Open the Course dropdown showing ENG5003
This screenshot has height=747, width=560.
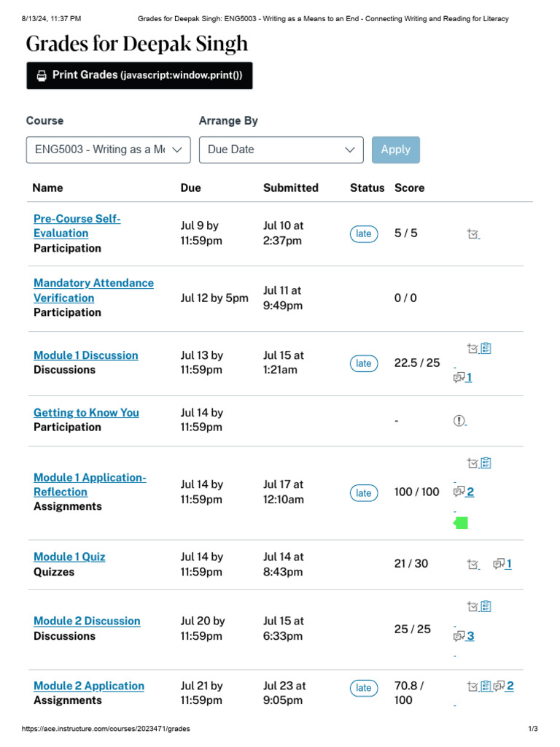pyautogui.click(x=108, y=150)
